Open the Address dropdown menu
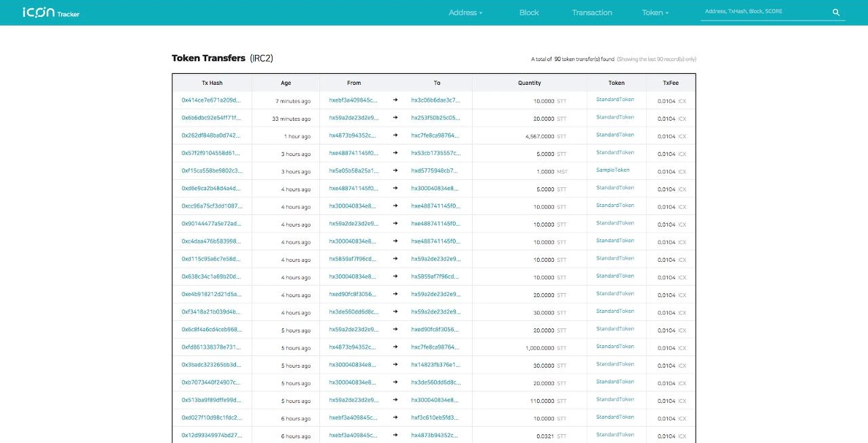Screen dimensions: 868x443 coord(465,12)
